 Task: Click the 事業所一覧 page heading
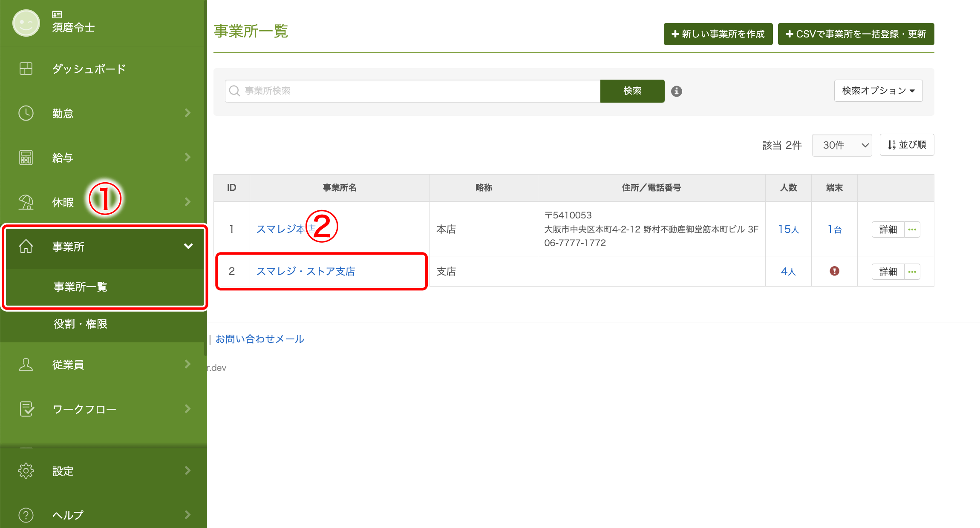pos(251,31)
